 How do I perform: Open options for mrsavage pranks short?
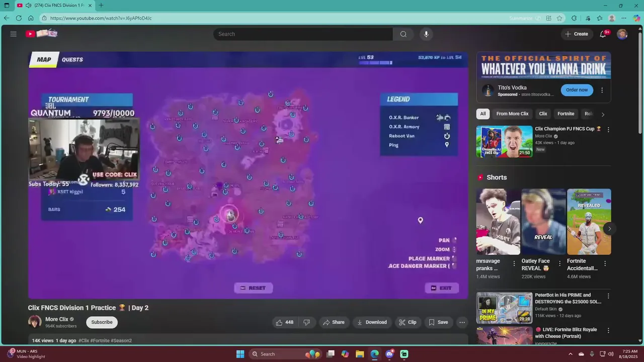pos(514,263)
